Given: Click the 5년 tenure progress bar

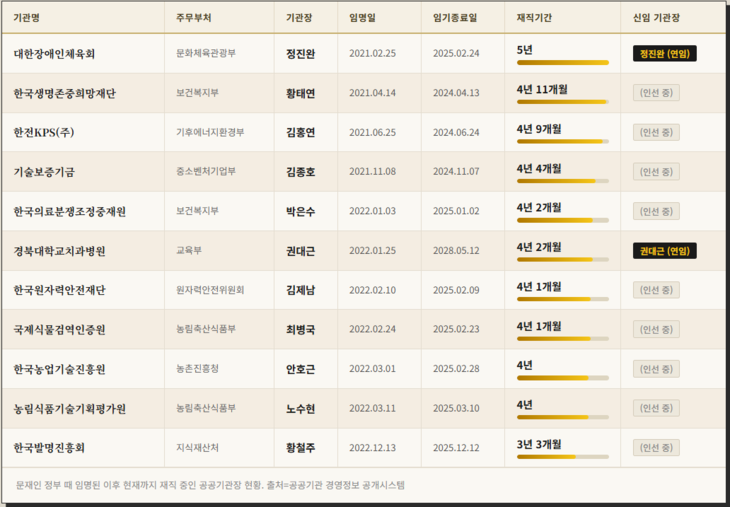Looking at the screenshot, I should pyautogui.click(x=562, y=63).
